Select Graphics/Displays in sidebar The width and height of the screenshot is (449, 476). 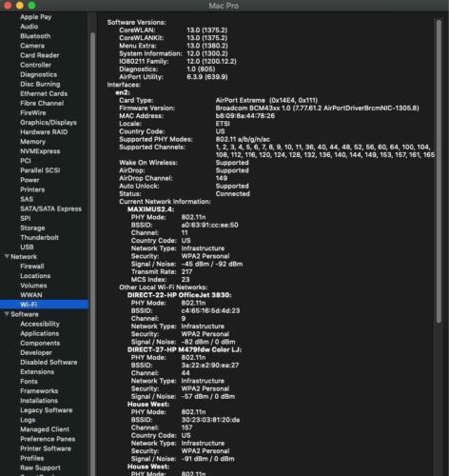click(49, 123)
